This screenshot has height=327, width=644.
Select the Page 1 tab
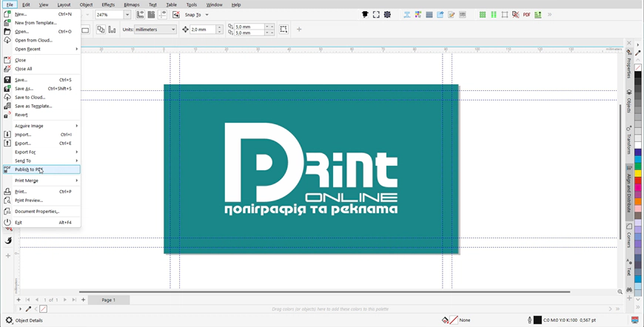108,300
